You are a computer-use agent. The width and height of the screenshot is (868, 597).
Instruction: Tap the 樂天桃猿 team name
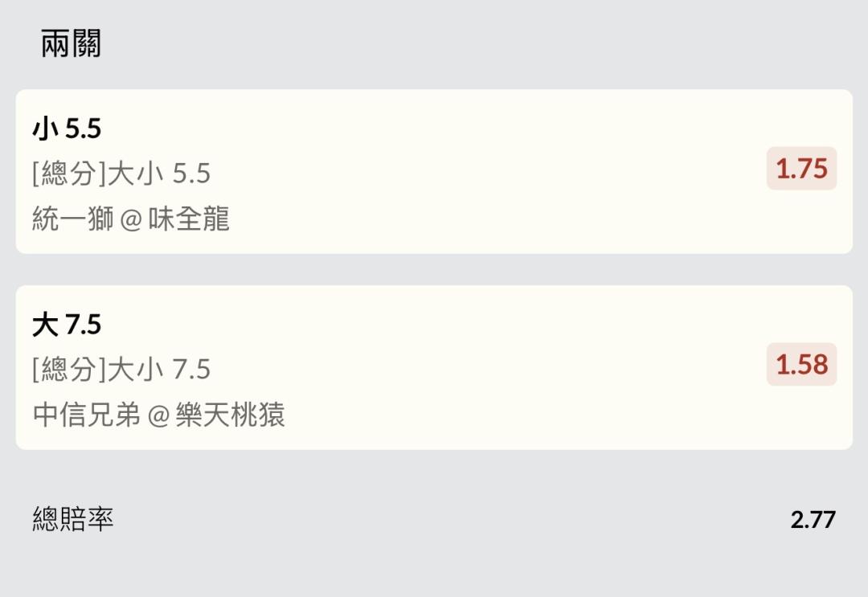(x=231, y=415)
